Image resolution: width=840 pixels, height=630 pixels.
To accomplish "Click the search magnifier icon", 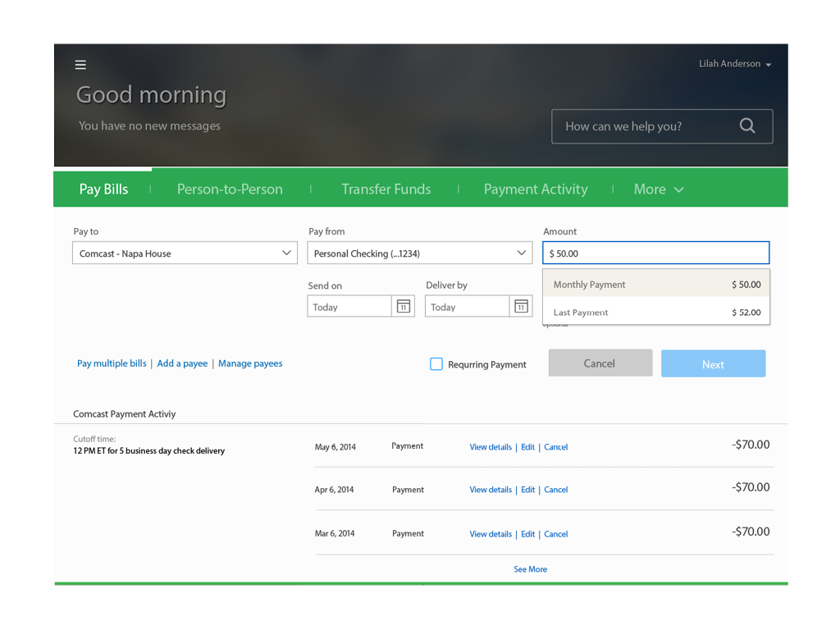I will (747, 126).
